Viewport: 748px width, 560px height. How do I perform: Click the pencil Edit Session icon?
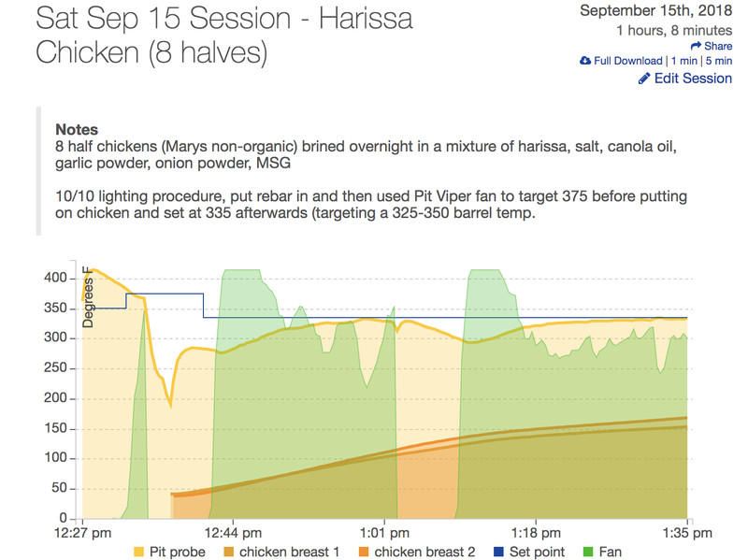[x=644, y=79]
